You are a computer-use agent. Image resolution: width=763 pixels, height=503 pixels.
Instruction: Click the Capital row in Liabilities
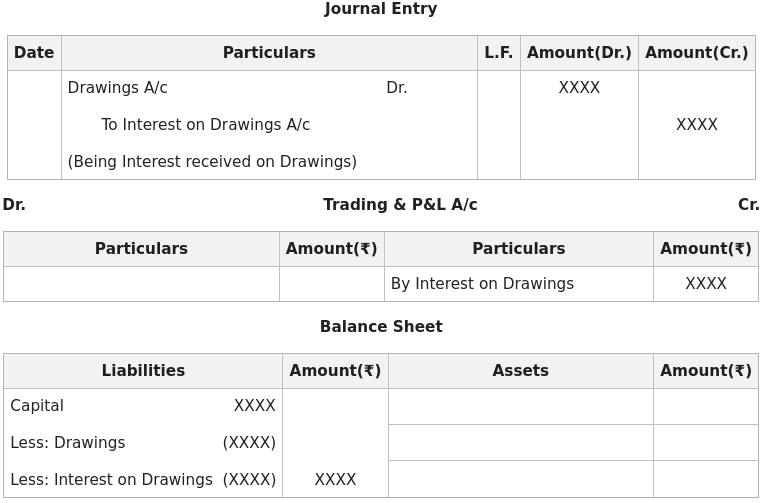[x=143, y=406]
